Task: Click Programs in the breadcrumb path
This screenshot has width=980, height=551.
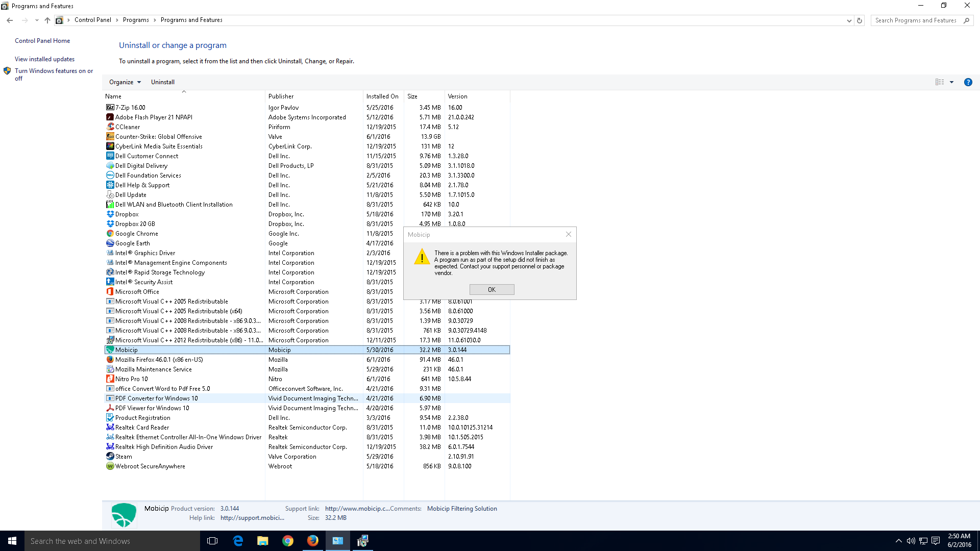Action: 136,20
